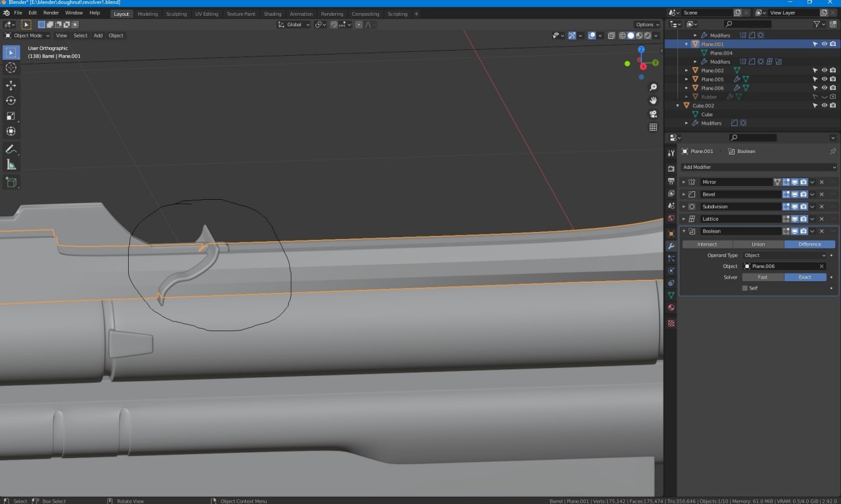Choose the Exact solver

coord(806,277)
